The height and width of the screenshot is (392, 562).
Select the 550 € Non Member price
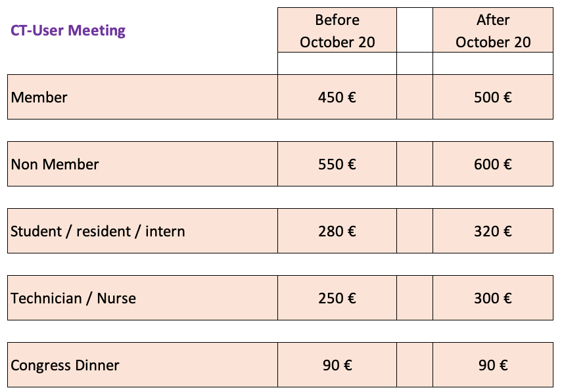(x=337, y=164)
